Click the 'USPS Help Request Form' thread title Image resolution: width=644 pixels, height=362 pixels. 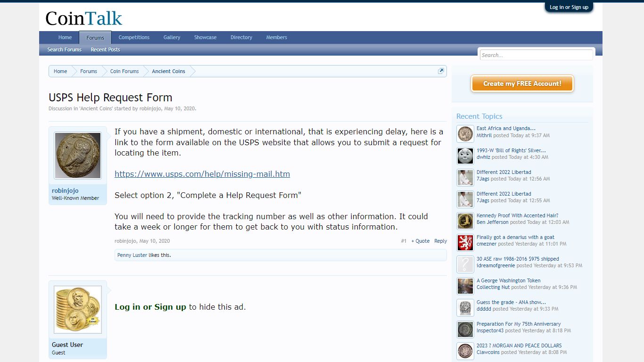click(110, 98)
